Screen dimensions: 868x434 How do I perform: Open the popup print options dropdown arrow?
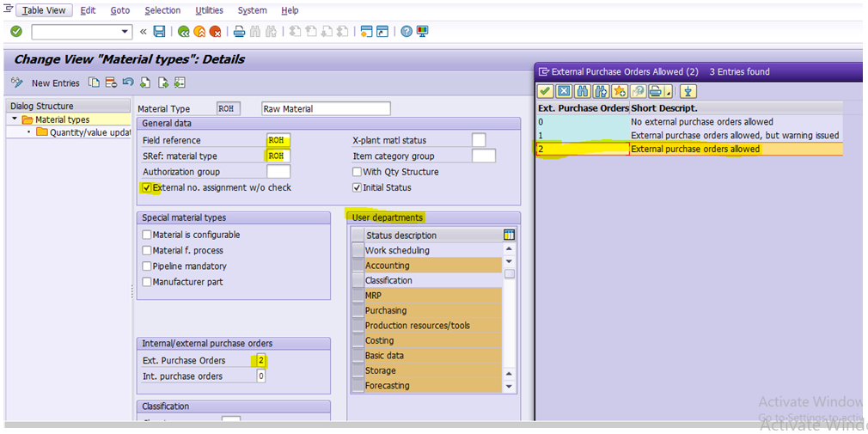coord(668,91)
